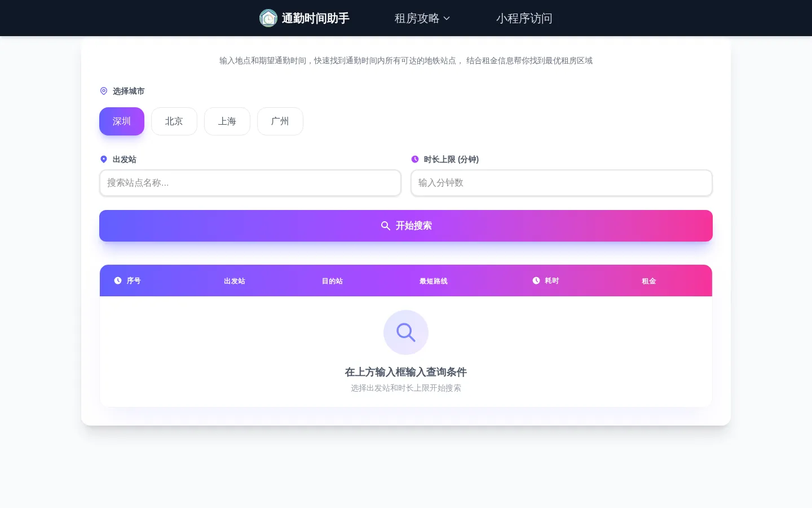812x508 pixels.
Task: Focus the 输入分钟数 time limit field
Action: (562, 183)
